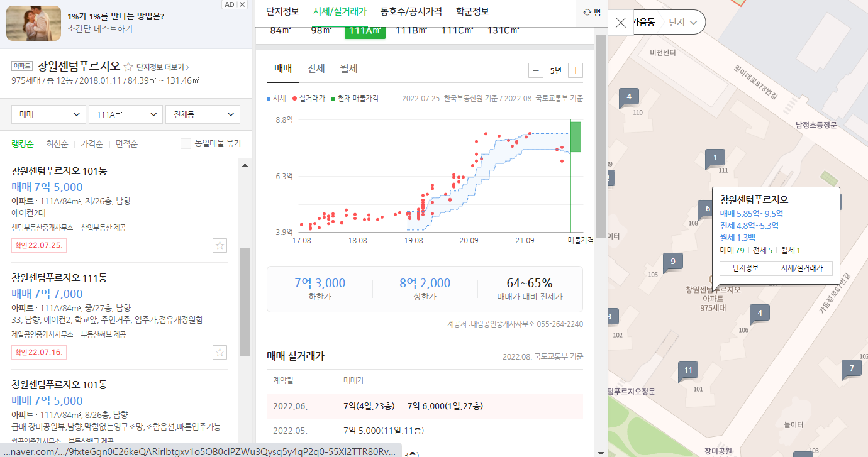
Task: Sort listings by 랭킹순
Action: (x=22, y=143)
